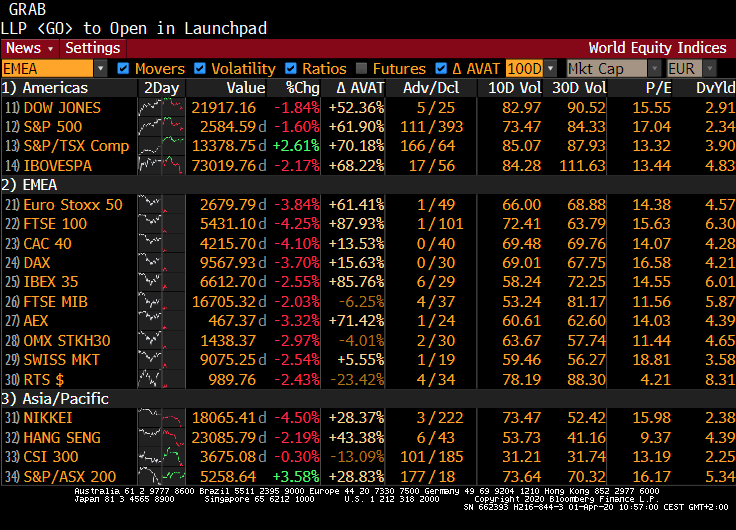The height and width of the screenshot is (530, 736).
Task: Click the SWISS MKT P/E 18.81
Action: (x=652, y=360)
